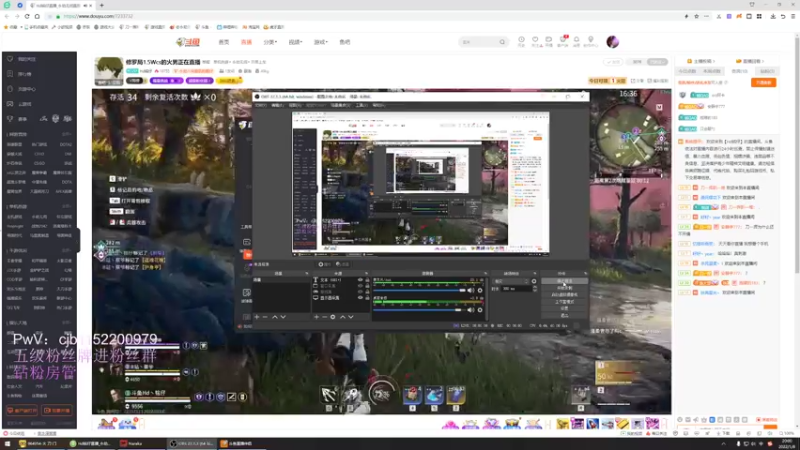Click the Douyu search magnifier icon
800x450 pixels.
tap(502, 42)
